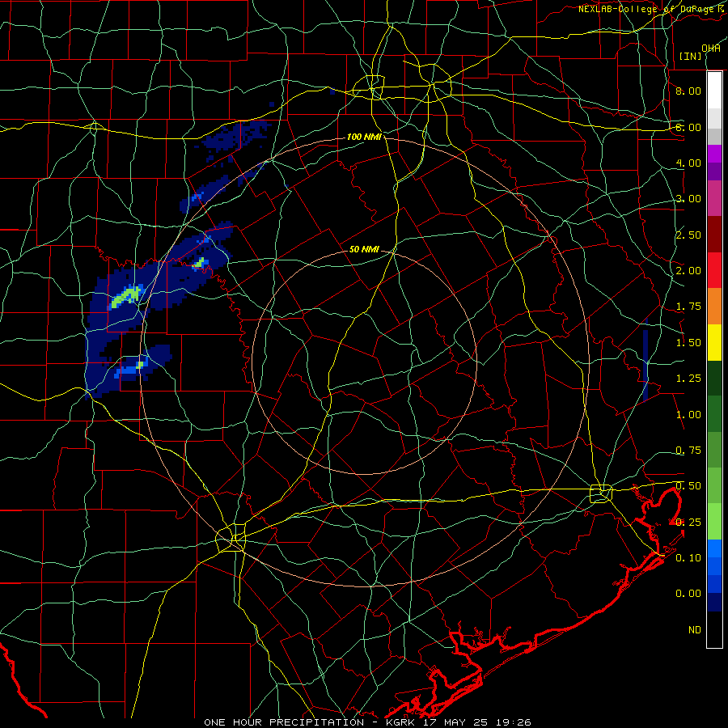Select the yellow swatch beside 1.50

coord(714,343)
